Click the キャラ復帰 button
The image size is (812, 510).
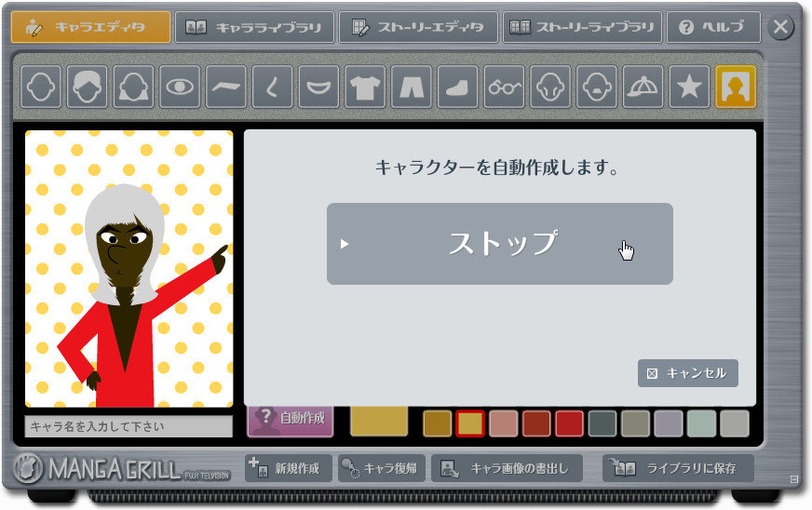[382, 468]
